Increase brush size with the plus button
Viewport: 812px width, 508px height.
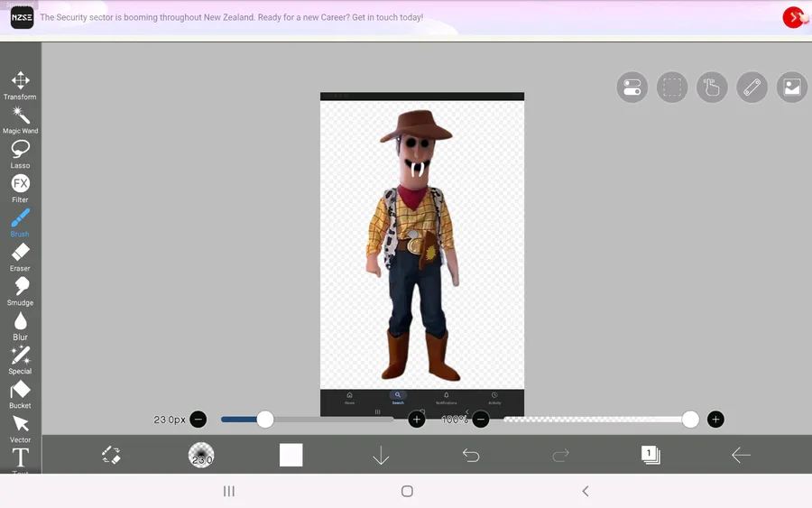pyautogui.click(x=416, y=419)
